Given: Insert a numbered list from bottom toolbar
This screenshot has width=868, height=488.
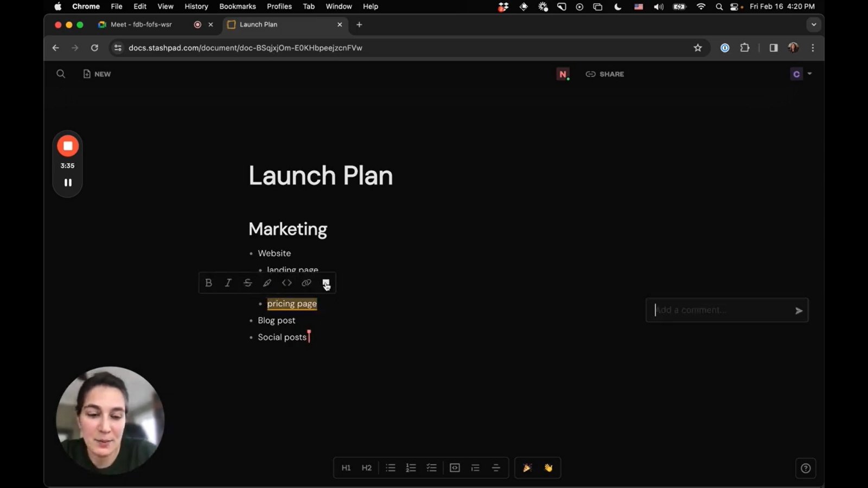Looking at the screenshot, I should pyautogui.click(x=411, y=468).
